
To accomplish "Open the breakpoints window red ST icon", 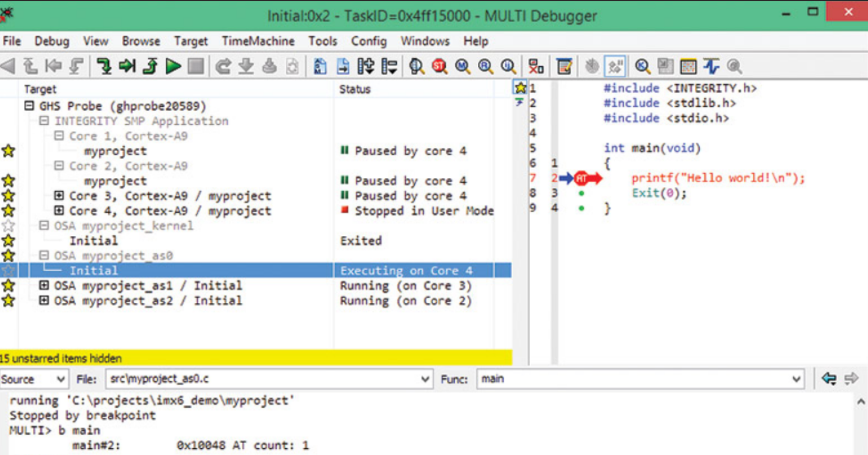I will click(440, 66).
